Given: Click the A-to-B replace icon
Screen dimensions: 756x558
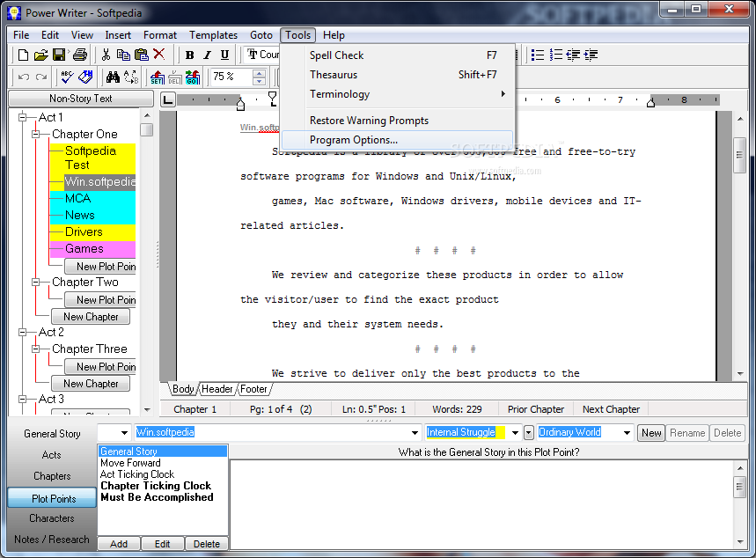Looking at the screenshot, I should (x=131, y=77).
